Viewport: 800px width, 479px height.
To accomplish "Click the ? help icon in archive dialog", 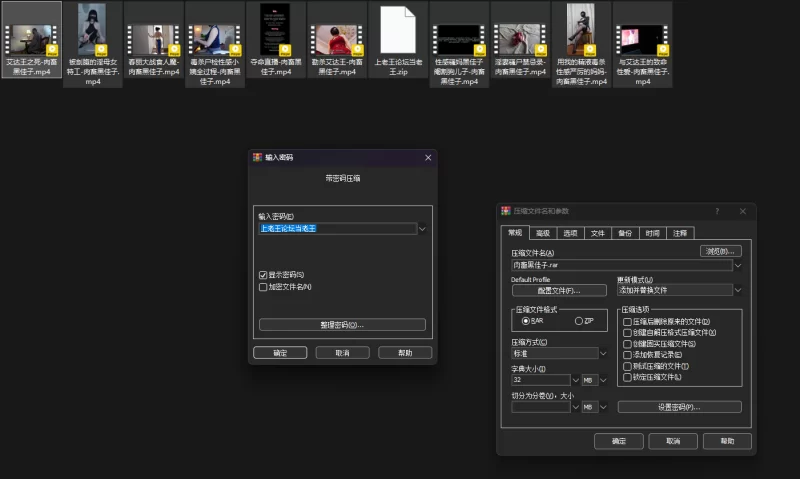I will 717,211.
